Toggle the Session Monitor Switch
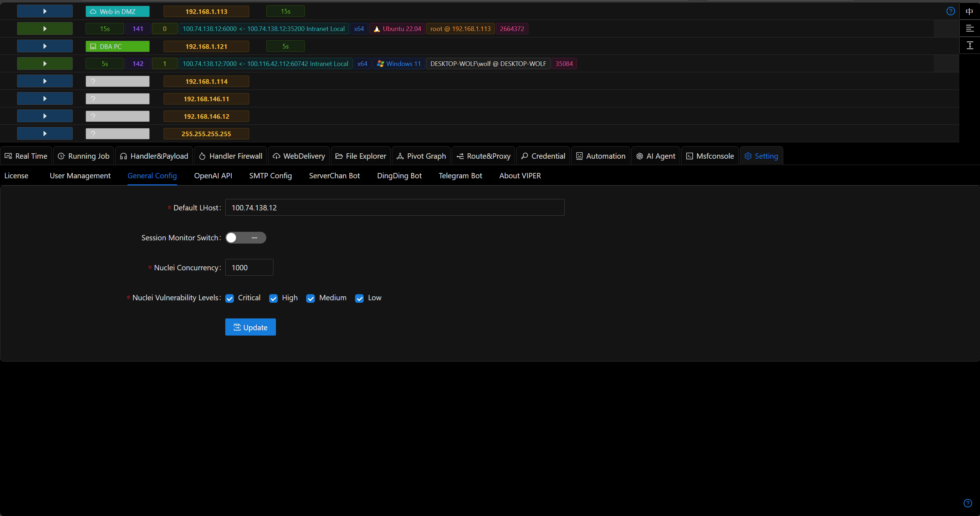This screenshot has height=516, width=980. (246, 238)
